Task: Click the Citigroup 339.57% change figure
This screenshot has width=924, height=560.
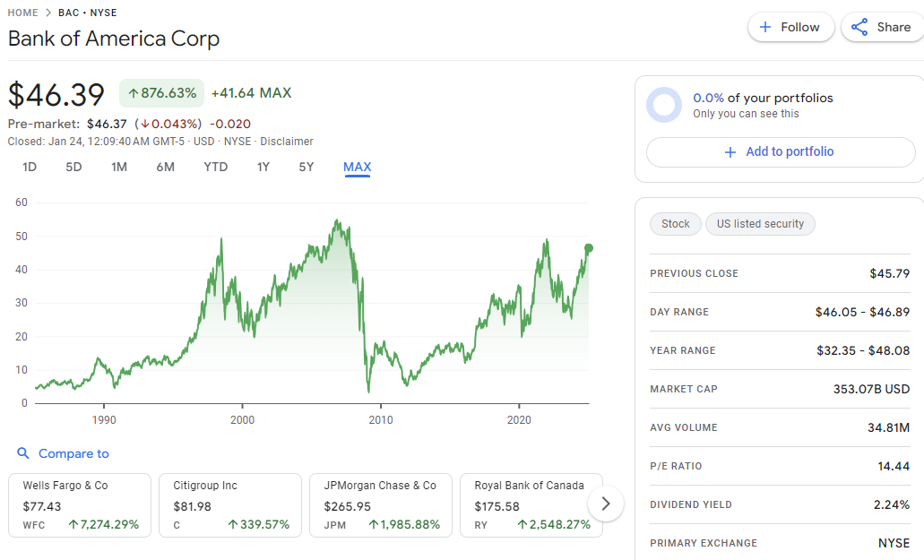Action: 259,524
